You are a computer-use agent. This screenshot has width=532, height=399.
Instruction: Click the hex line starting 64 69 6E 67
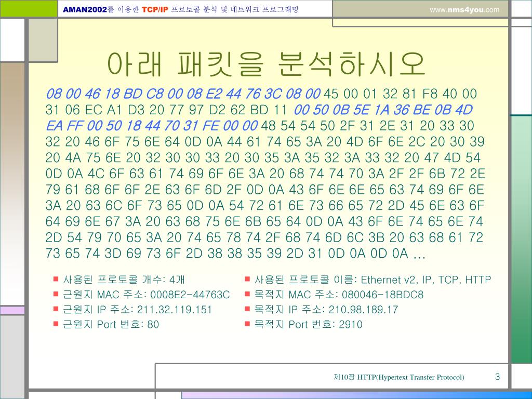[264, 221]
